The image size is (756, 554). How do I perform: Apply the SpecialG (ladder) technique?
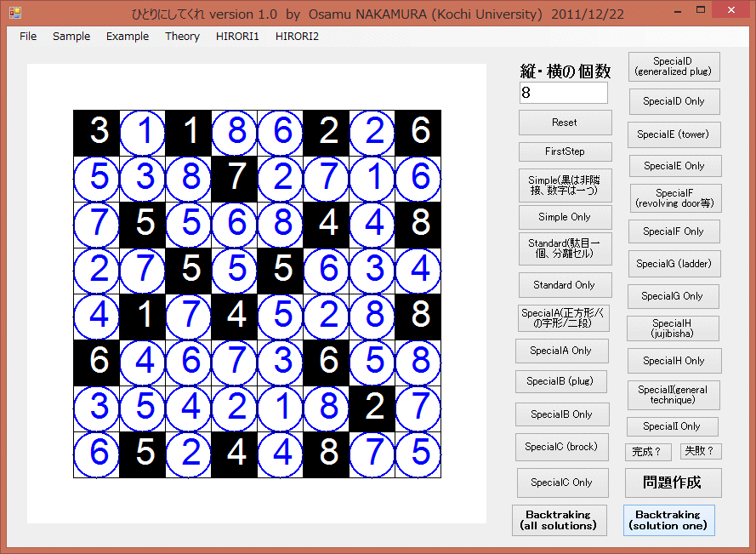[674, 264]
